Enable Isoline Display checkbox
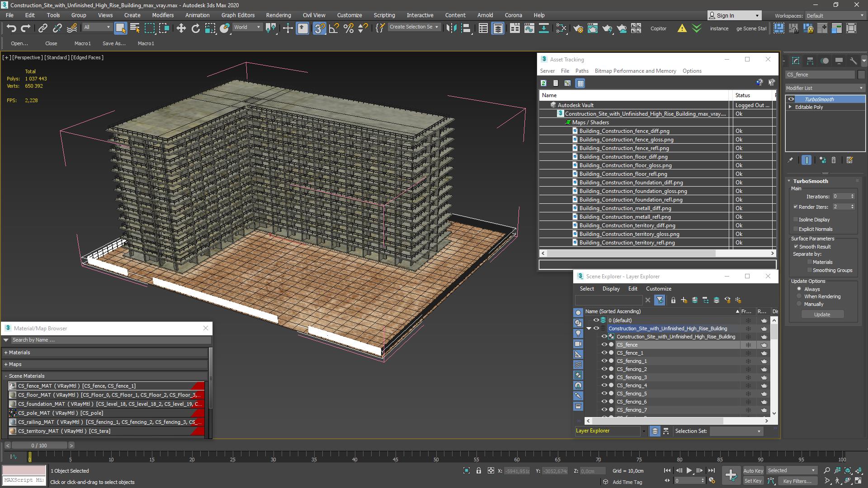This screenshot has height=488, width=868. [796, 220]
